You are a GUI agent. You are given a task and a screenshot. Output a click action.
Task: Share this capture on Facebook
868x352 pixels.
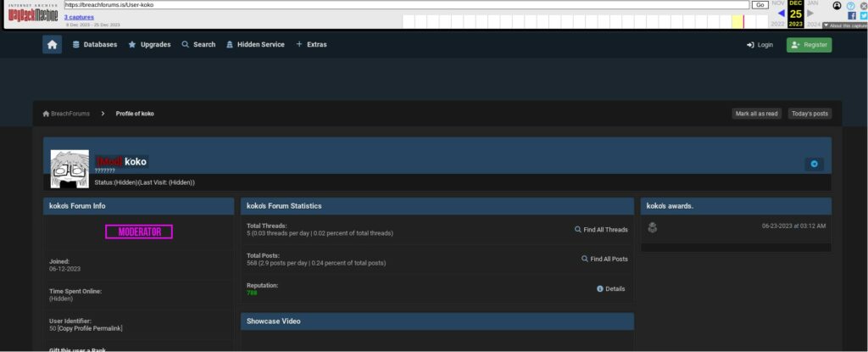852,15
